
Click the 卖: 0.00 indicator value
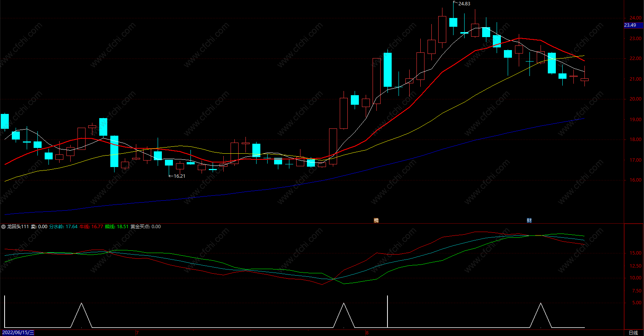coord(39,227)
